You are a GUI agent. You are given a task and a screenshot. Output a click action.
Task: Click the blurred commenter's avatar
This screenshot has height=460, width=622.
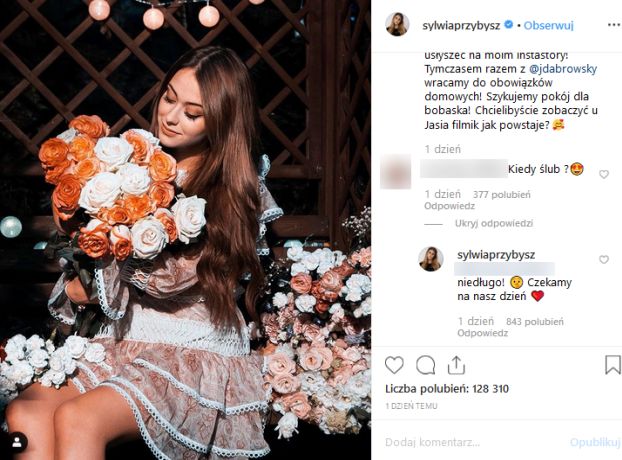click(396, 169)
